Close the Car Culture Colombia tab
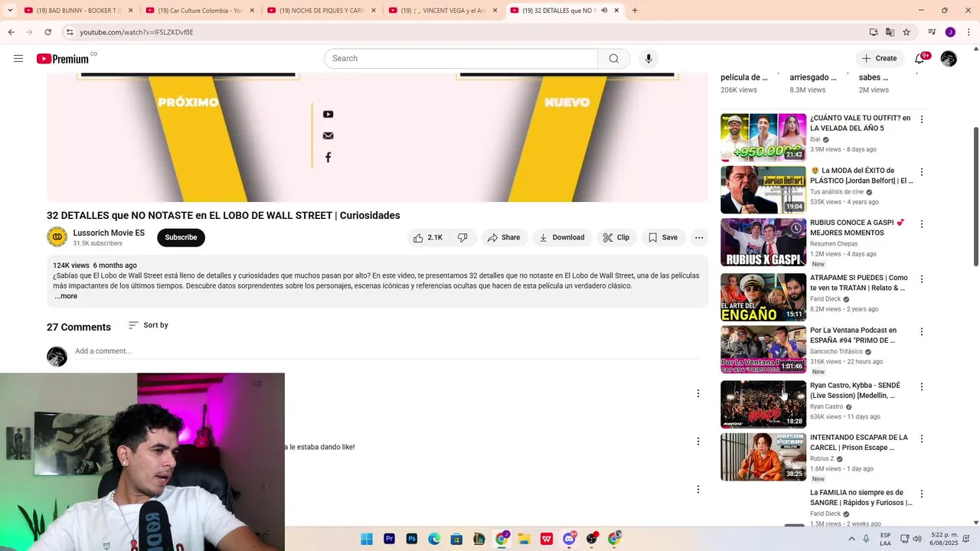 coord(252,11)
